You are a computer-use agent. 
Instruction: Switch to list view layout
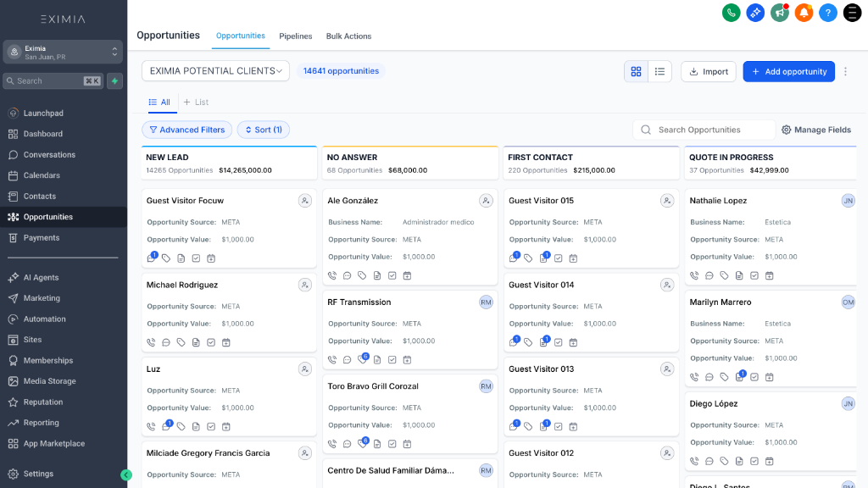point(659,71)
